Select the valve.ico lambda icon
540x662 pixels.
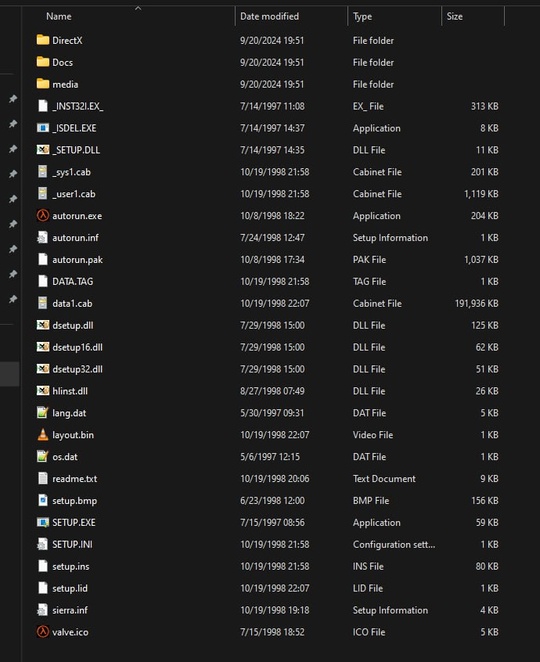pyautogui.click(x=43, y=632)
